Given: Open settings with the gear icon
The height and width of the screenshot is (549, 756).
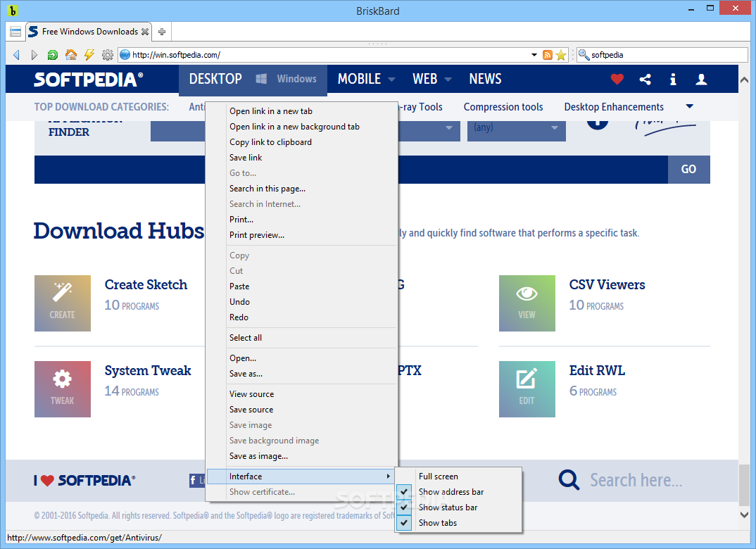Looking at the screenshot, I should pyautogui.click(x=108, y=55).
